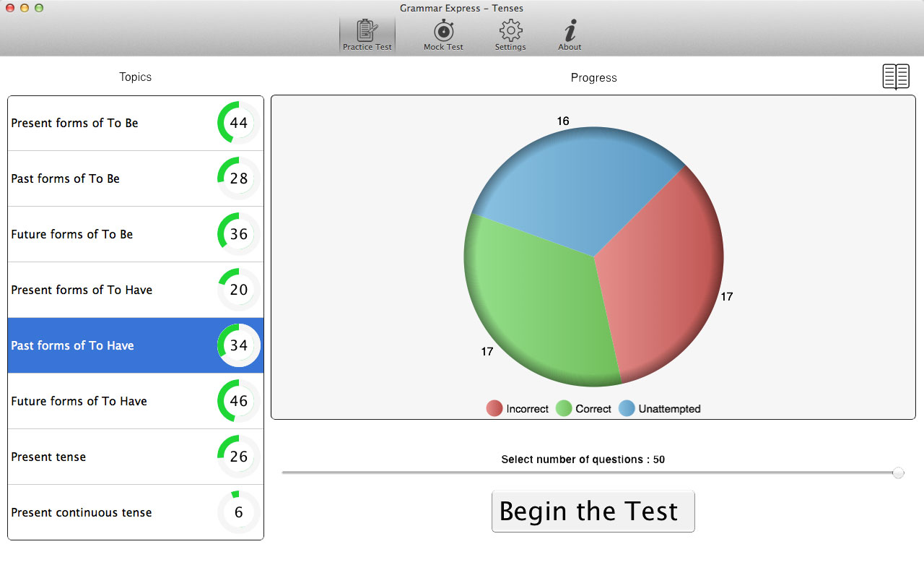
Task: Click the number of questions slider handle
Action: [898, 473]
